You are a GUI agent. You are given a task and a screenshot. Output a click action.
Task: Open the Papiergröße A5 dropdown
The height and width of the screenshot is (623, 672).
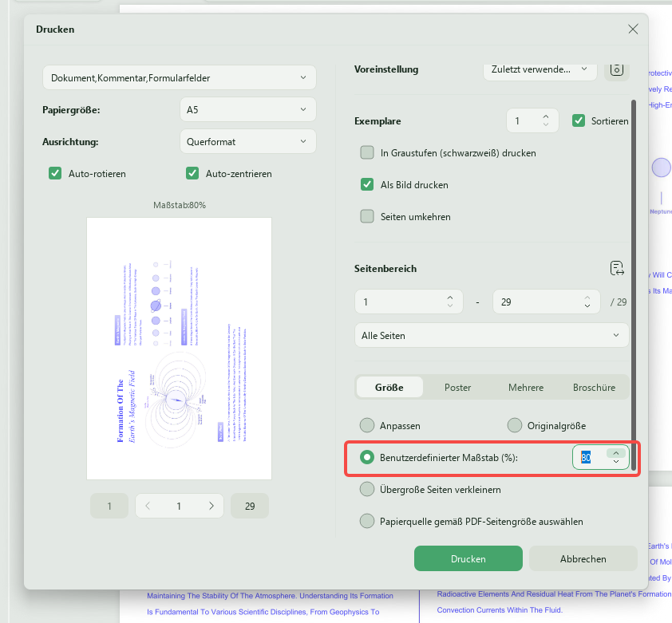248,110
